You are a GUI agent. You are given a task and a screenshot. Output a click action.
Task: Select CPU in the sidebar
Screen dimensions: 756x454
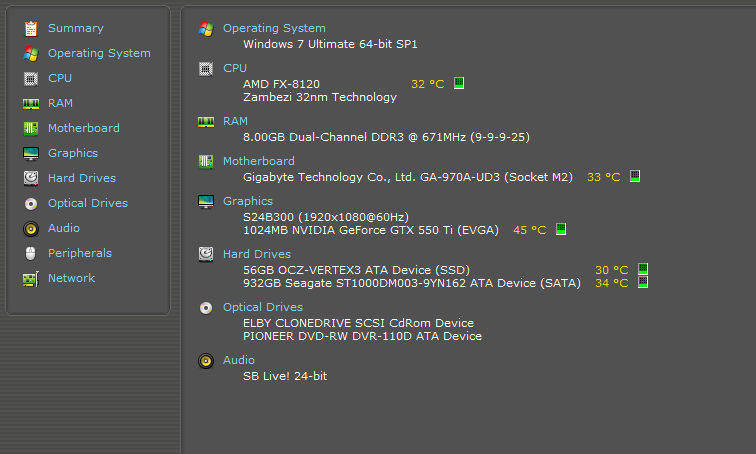click(60, 78)
